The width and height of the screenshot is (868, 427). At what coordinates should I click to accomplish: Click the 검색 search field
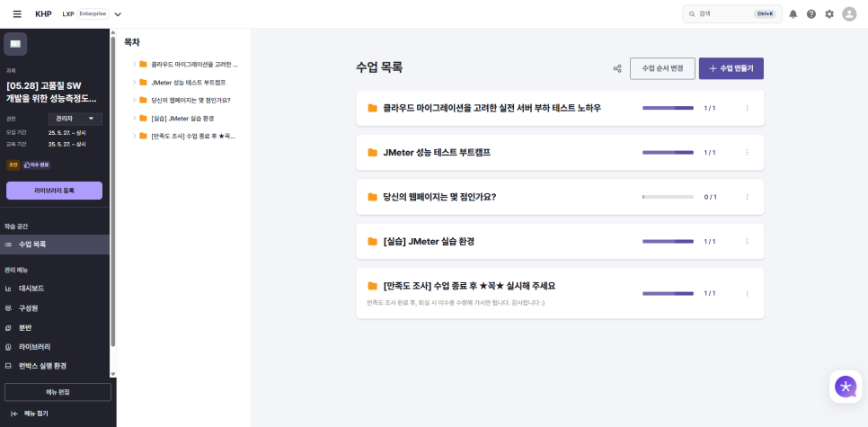click(731, 14)
